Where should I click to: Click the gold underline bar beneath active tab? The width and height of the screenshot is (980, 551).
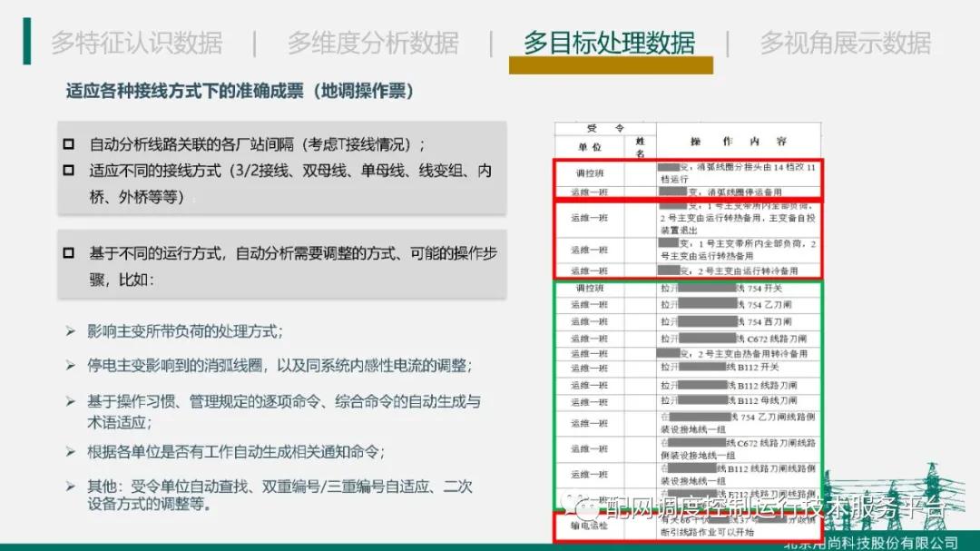612,65
